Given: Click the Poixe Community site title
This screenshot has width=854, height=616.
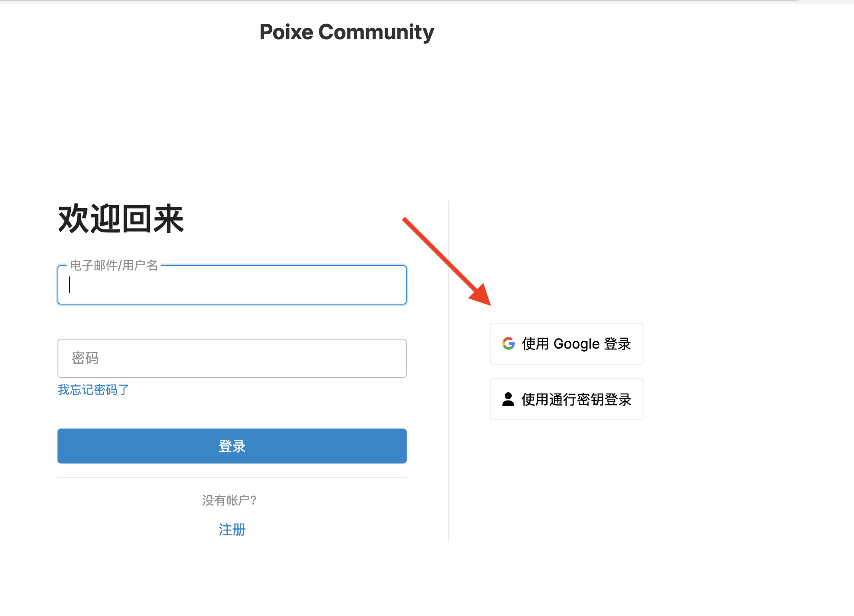Looking at the screenshot, I should (x=347, y=32).
